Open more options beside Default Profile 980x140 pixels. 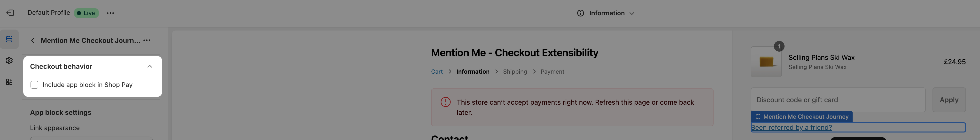[x=110, y=13]
